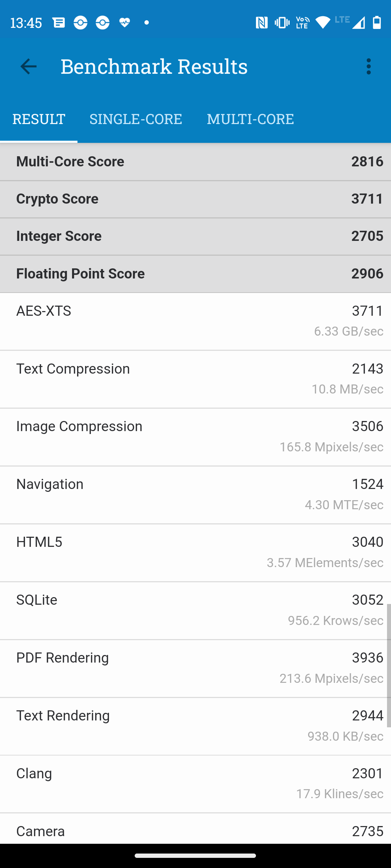
Task: Tap the PDF Rendering result row
Action: (x=195, y=668)
